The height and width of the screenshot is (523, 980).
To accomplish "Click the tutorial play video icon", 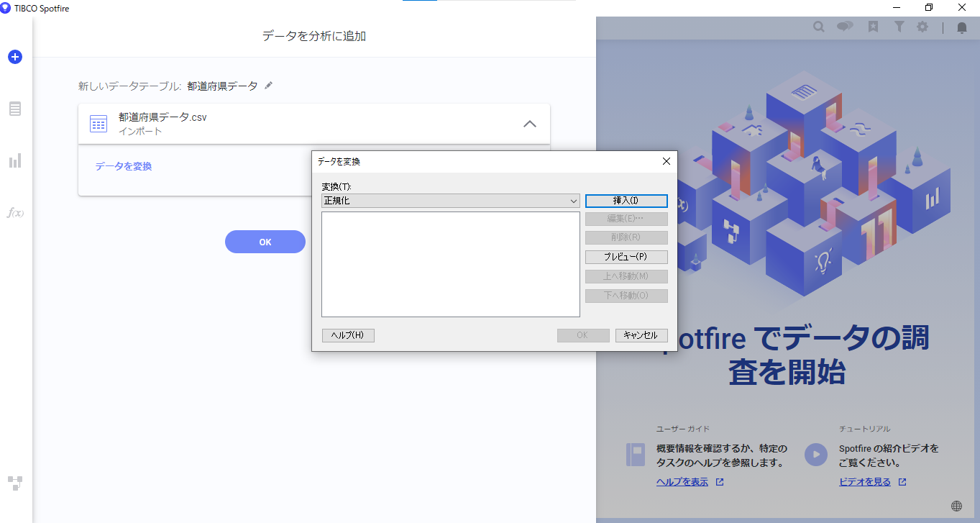I will [x=815, y=455].
